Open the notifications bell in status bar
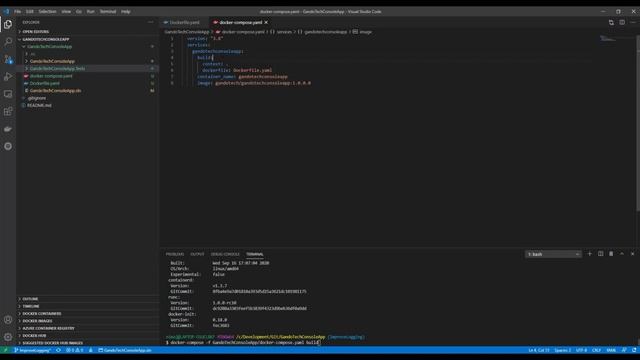The width and height of the screenshot is (640, 360). [634, 350]
